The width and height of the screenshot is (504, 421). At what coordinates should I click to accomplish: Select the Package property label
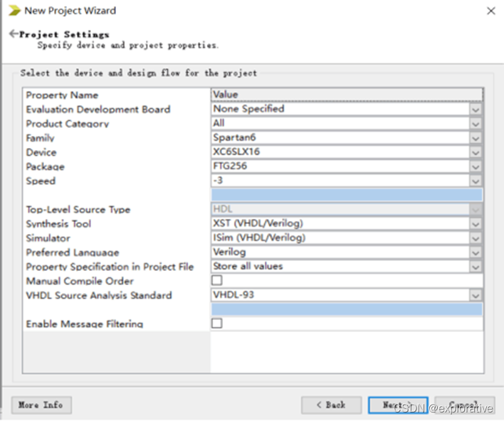pos(46,166)
